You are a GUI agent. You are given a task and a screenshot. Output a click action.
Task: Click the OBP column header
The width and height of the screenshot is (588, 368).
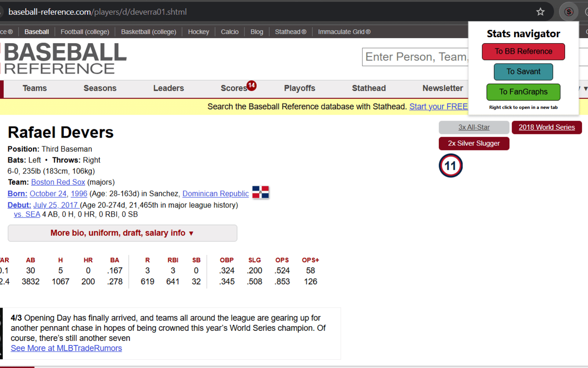tap(227, 260)
